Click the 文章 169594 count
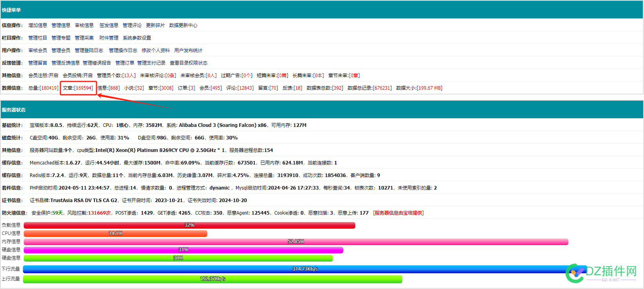The image size is (644, 289). pos(78,88)
